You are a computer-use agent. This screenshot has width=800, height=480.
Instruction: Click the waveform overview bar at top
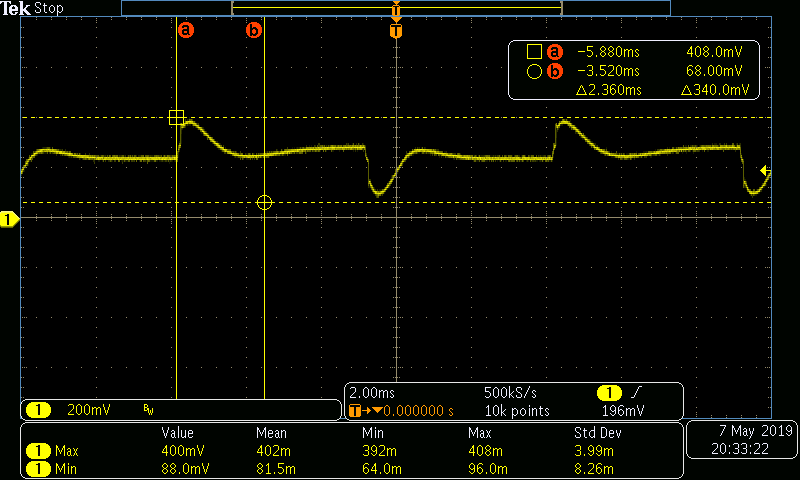click(396, 8)
